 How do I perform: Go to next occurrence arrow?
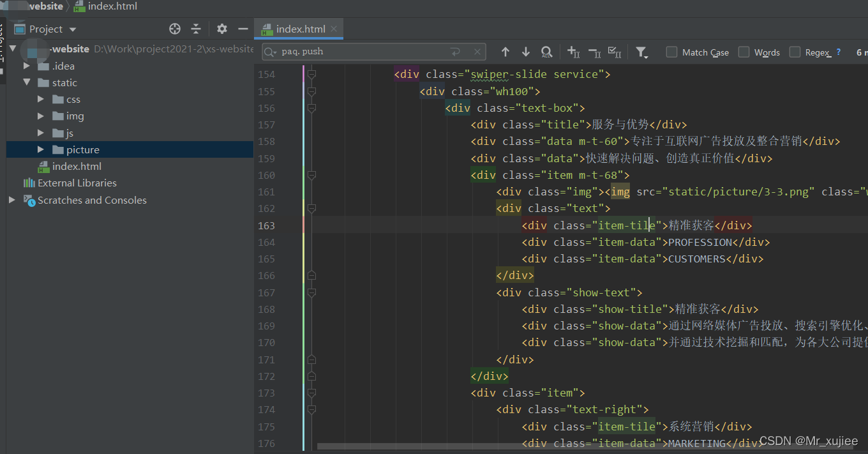point(526,52)
